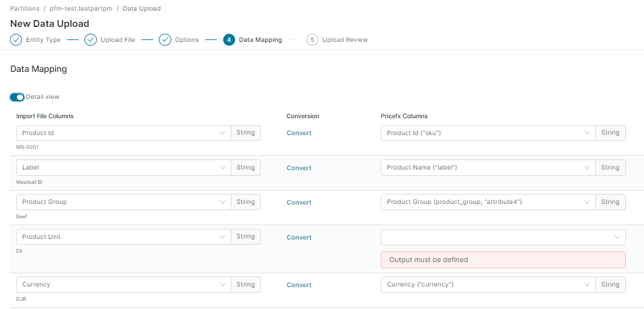This screenshot has height=309, width=644.
Task: Return to the Upload File step
Action: (x=118, y=40)
